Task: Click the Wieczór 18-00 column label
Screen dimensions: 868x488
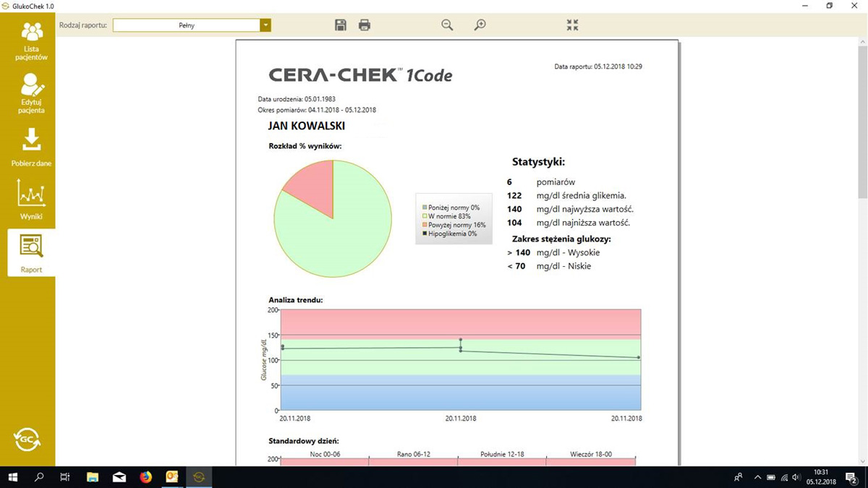Action: pos(591,454)
